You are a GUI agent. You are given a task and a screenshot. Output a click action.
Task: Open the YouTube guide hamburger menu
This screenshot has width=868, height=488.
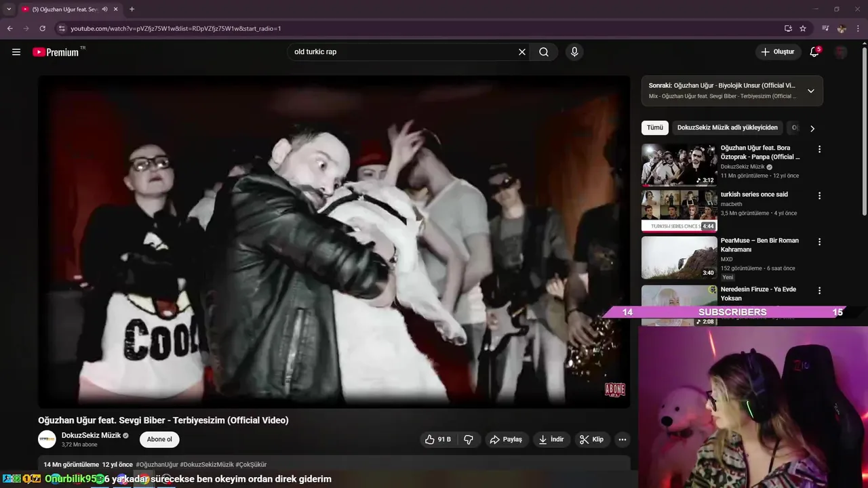16,52
